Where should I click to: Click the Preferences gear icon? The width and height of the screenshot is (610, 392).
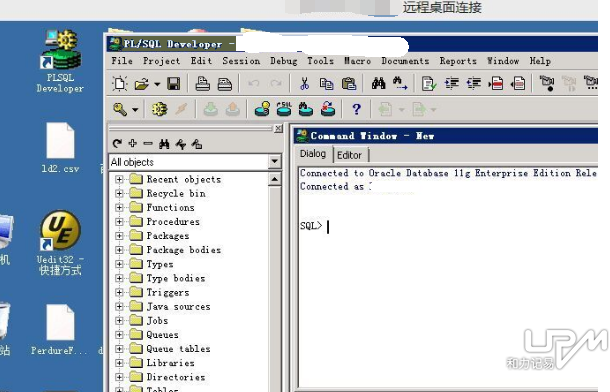click(160, 109)
